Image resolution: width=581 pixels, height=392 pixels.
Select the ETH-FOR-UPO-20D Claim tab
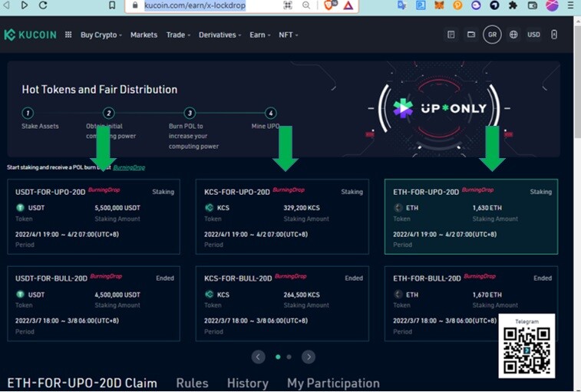[82, 383]
